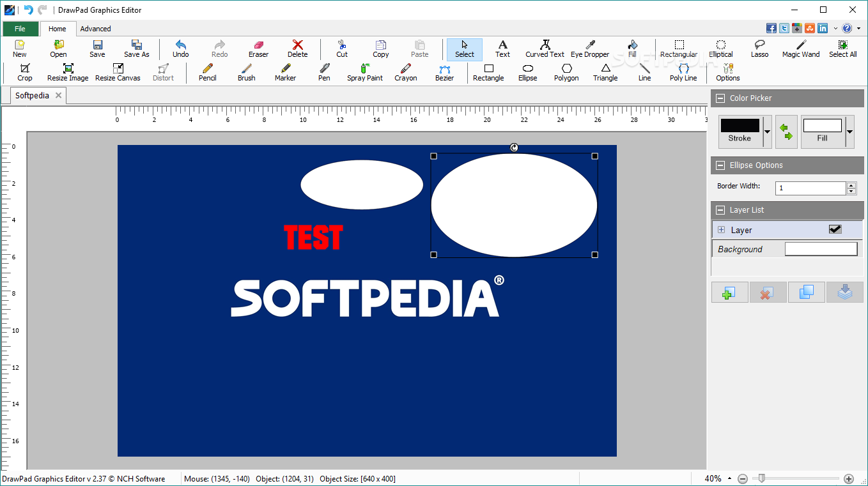Viewport: 868px width, 486px height.
Task: Collapse the Color Picker panel
Action: tap(720, 98)
